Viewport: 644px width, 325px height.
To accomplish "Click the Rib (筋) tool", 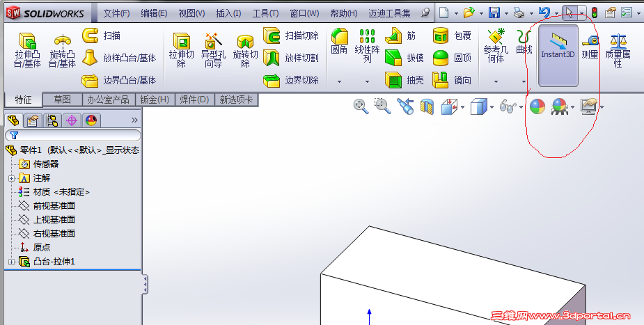I will tap(400, 35).
